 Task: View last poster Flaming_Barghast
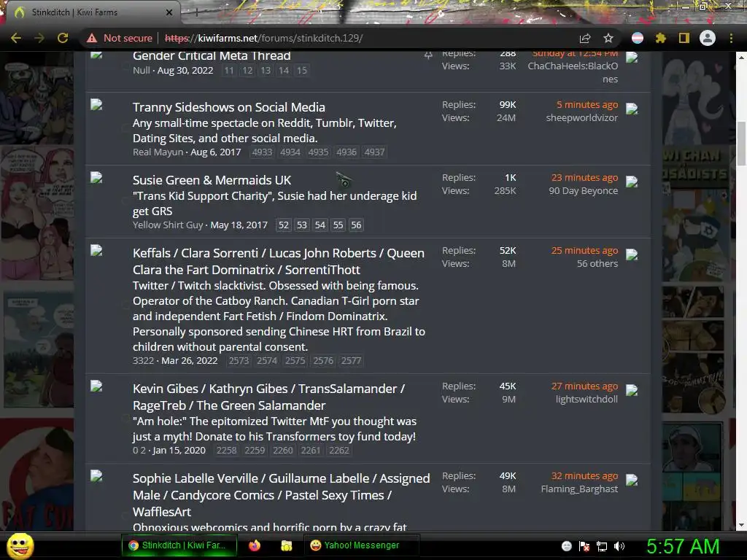tap(579, 489)
